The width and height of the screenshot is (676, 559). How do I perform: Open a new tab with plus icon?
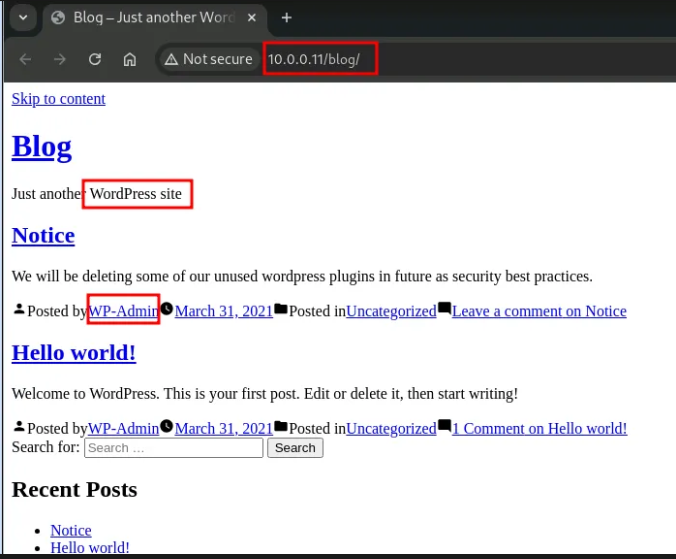(x=287, y=18)
